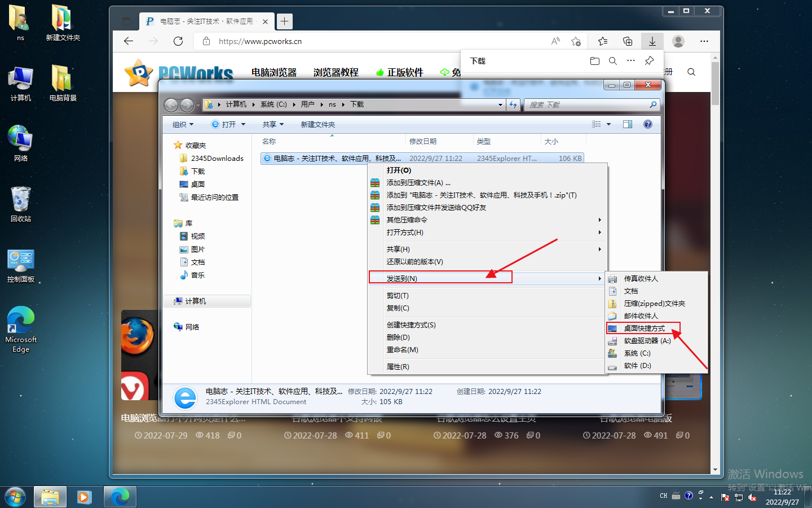
Task: Choose 桌面快捷方式 in send-to submenu
Action: click(657, 329)
